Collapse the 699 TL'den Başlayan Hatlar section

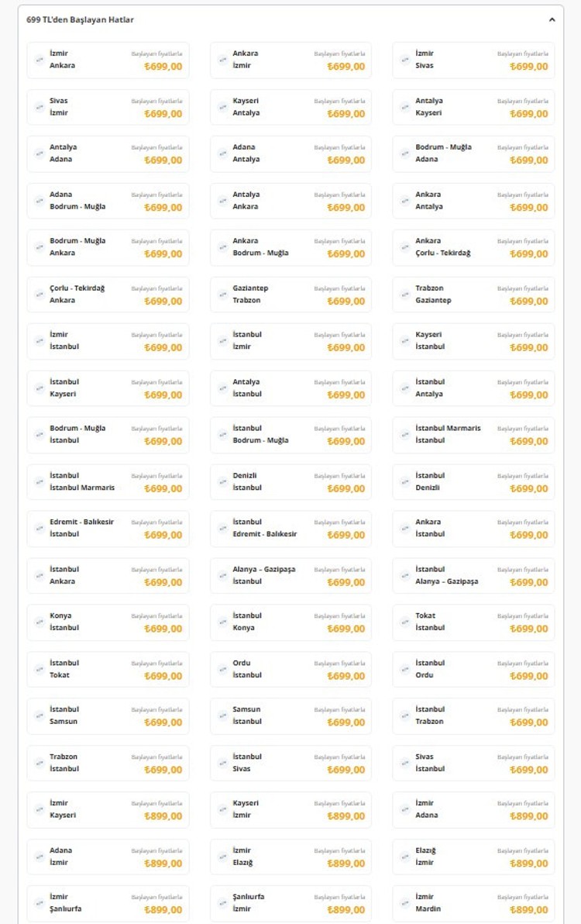point(552,19)
